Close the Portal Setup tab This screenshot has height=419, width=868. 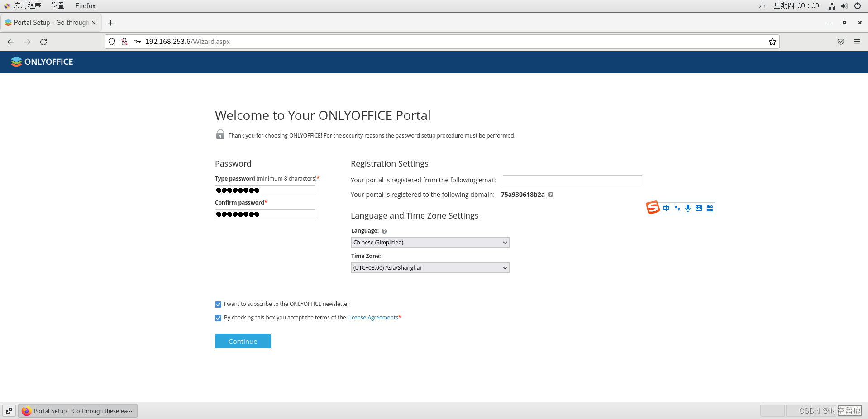94,23
